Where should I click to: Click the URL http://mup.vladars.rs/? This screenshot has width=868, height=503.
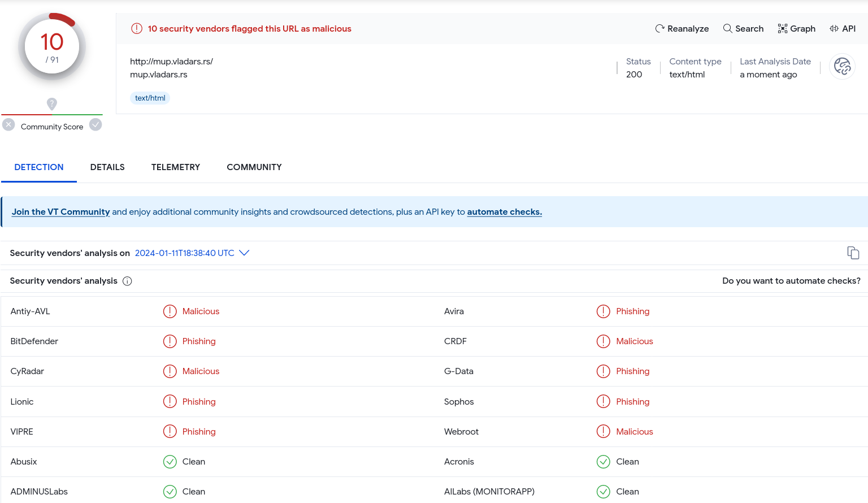point(171,62)
